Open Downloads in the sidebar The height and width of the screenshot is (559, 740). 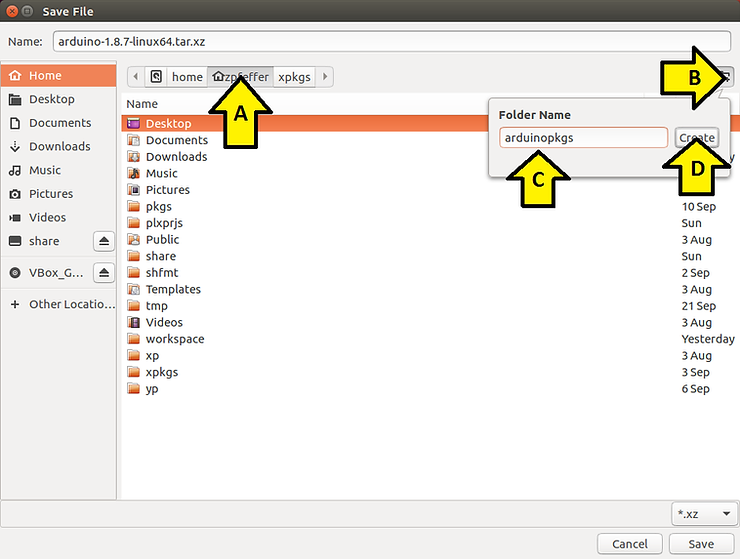(59, 147)
